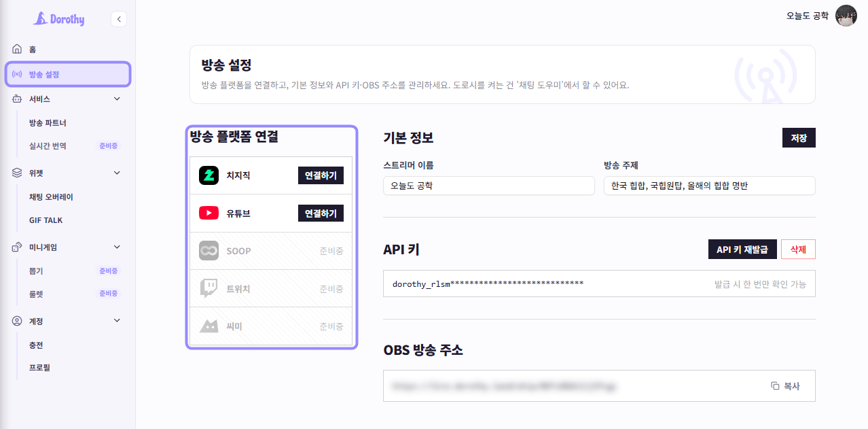Click 연결하기 for 유튜브
868x429 pixels.
click(x=321, y=213)
